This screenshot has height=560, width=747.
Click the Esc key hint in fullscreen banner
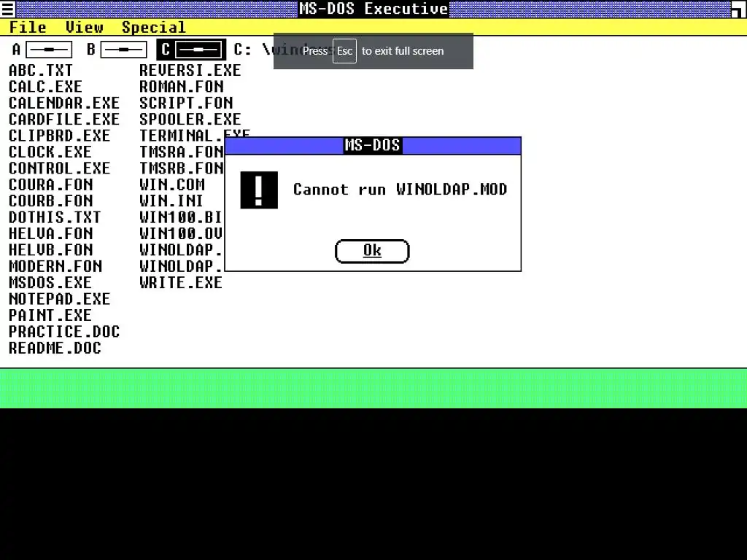coord(344,51)
